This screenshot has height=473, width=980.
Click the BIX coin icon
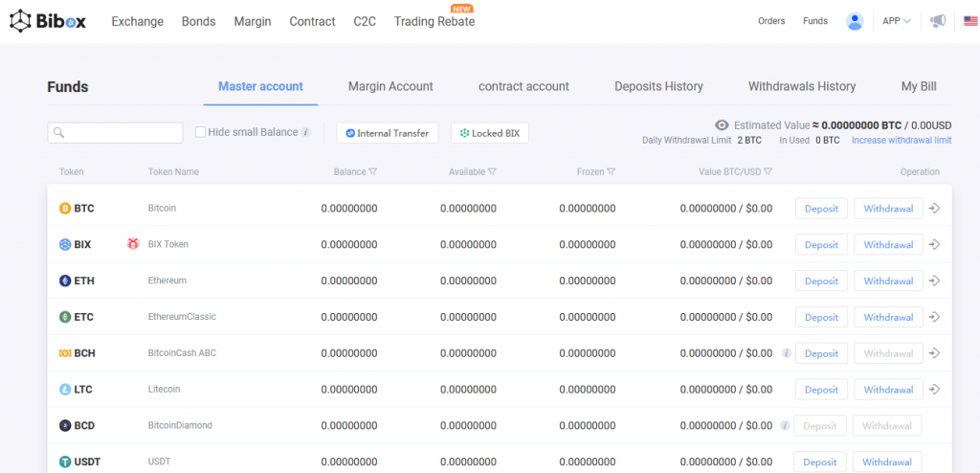click(65, 244)
